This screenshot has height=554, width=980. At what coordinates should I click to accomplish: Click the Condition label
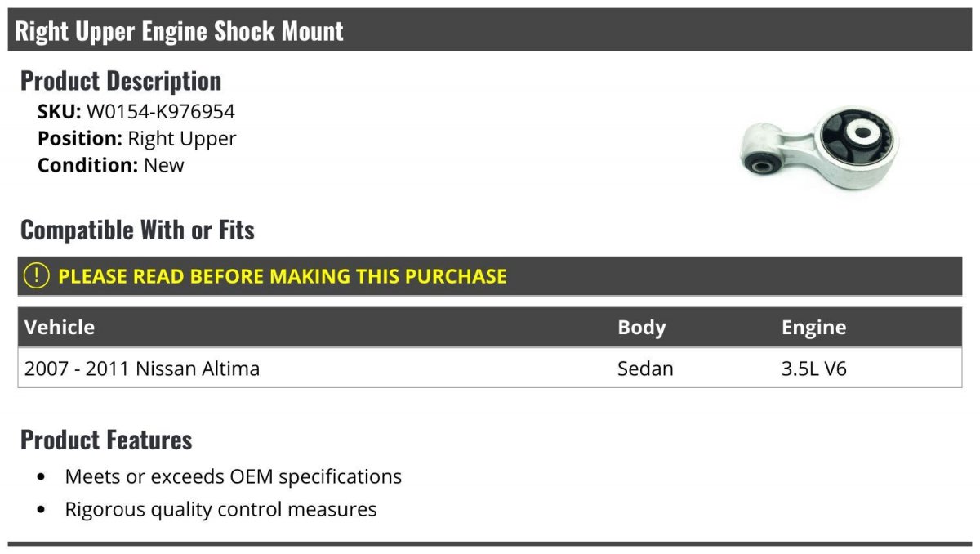point(88,165)
